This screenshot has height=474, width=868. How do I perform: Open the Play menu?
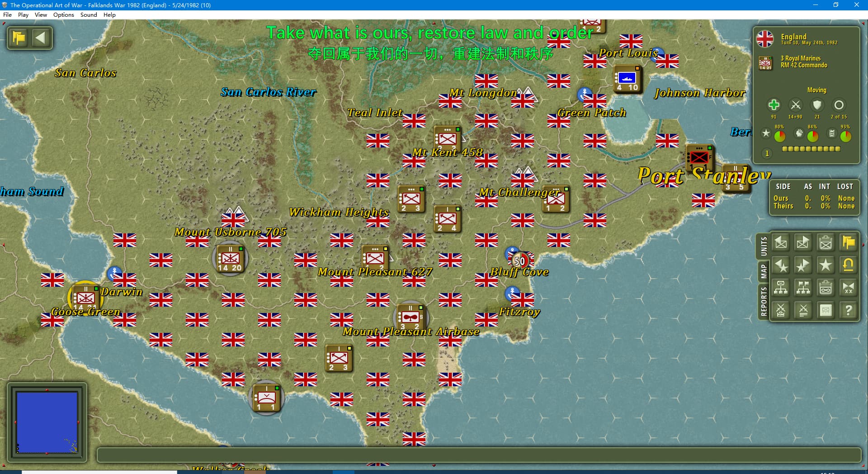click(23, 14)
